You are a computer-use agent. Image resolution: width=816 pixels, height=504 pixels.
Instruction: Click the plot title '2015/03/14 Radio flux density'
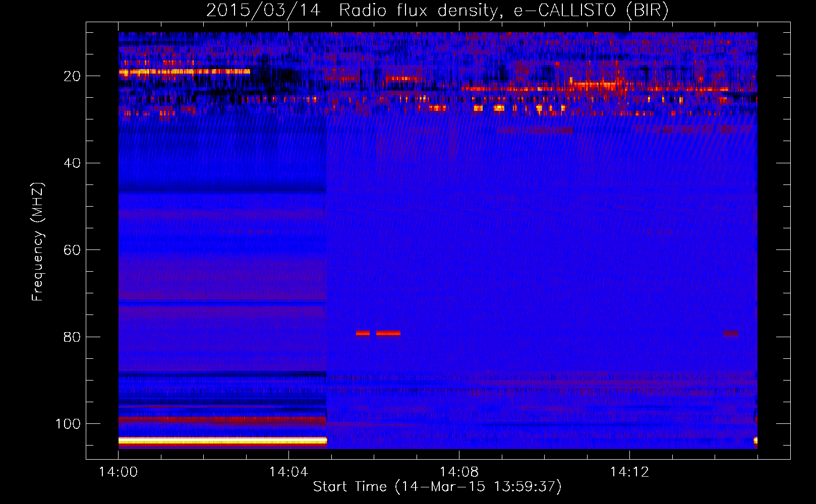[x=352, y=11]
